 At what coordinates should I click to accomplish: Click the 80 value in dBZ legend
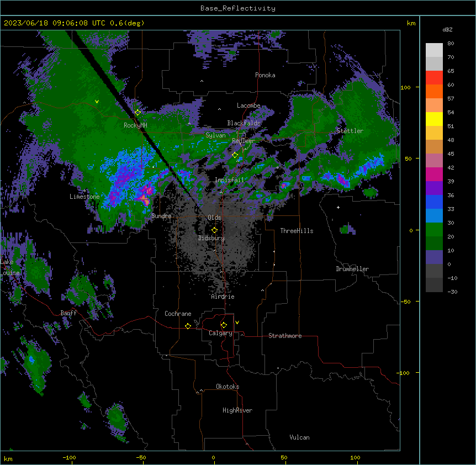451,44
